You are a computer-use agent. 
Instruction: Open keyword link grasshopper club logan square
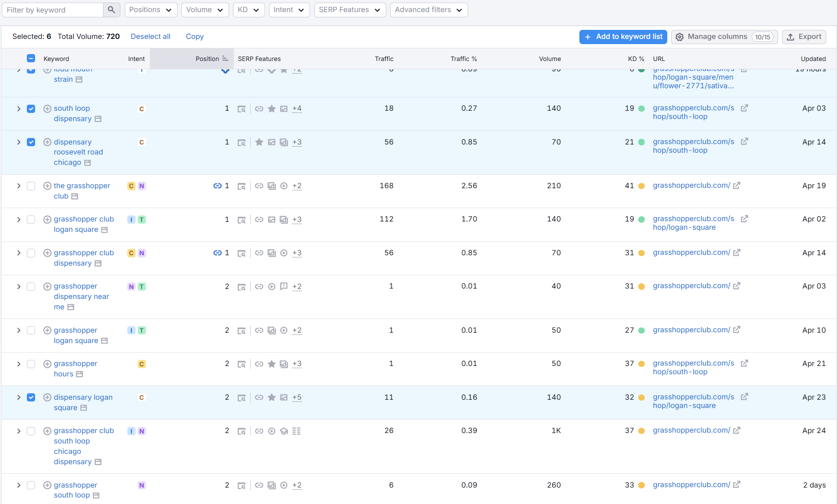point(84,224)
